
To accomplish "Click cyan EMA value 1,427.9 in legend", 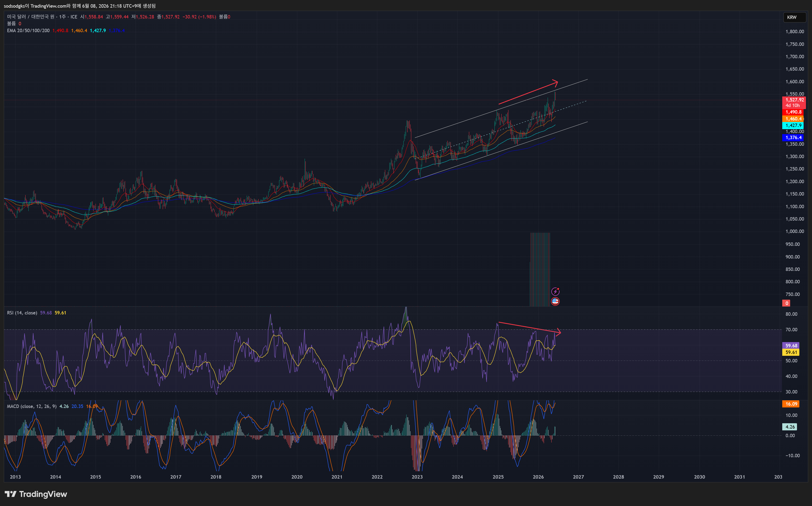I will point(98,31).
